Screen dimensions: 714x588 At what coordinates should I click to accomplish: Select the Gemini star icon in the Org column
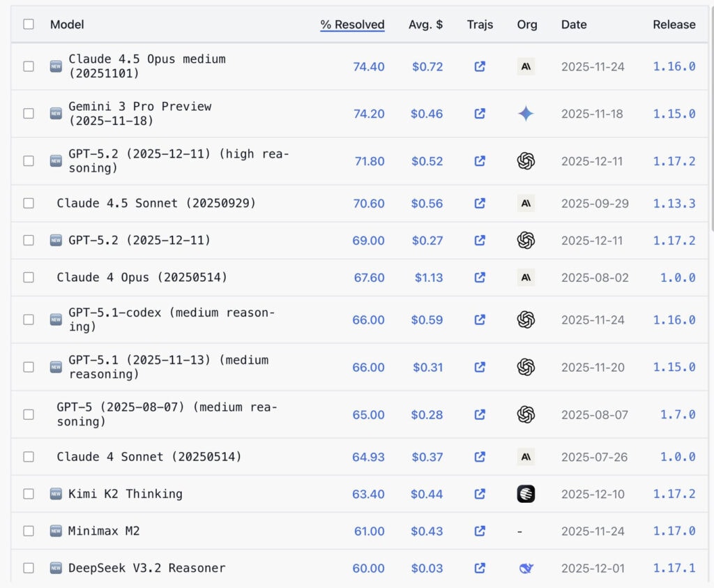[526, 114]
